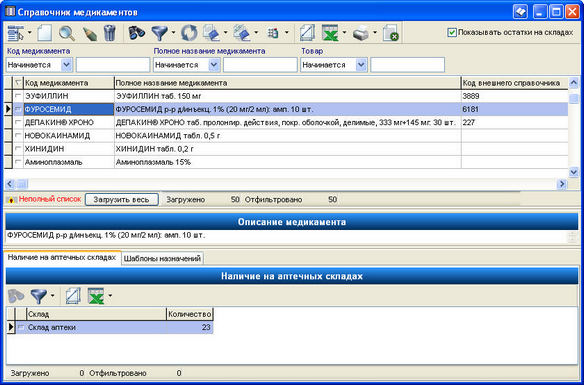Click the small grid settings icon in the toolbar
This screenshot has width=584, height=385.
point(273,33)
